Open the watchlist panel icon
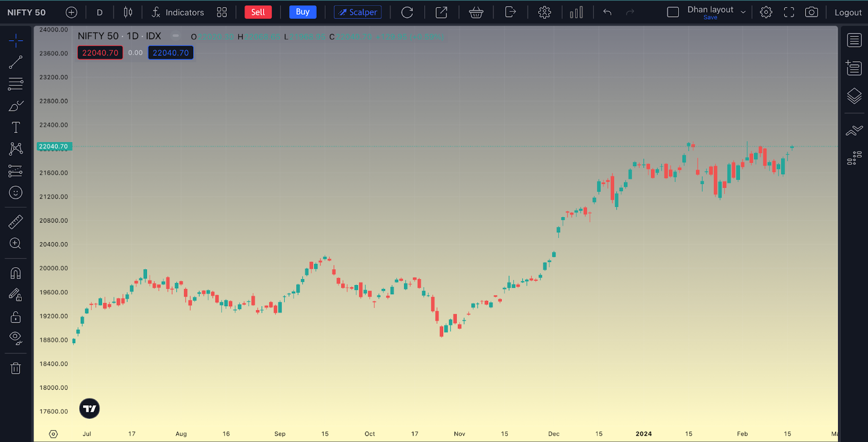 (x=854, y=40)
